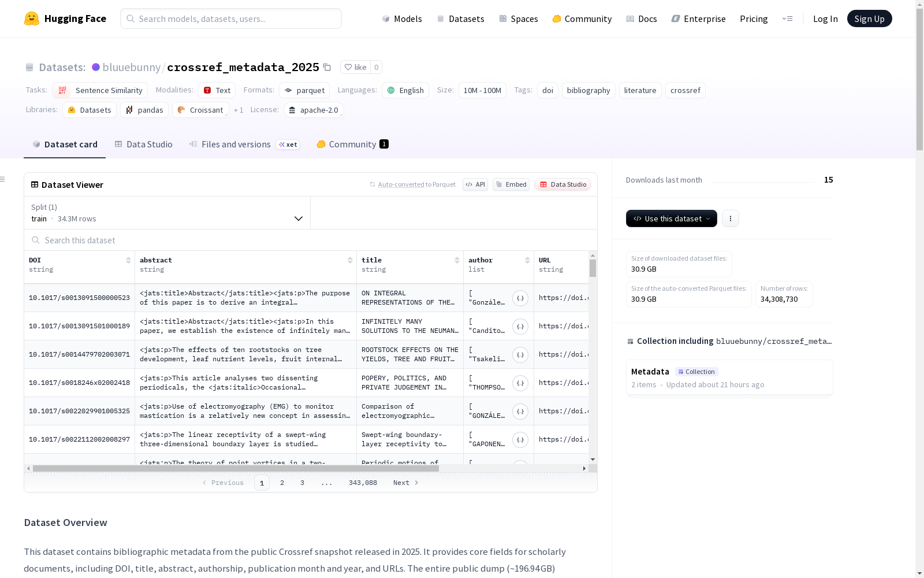
Task: Jump to last page 343,088
Action: pyautogui.click(x=363, y=483)
